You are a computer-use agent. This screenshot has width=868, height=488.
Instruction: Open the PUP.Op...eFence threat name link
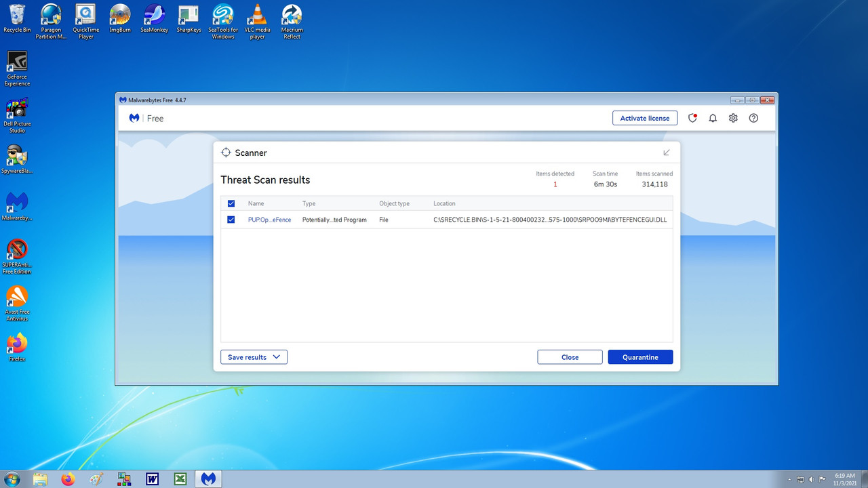pyautogui.click(x=269, y=220)
